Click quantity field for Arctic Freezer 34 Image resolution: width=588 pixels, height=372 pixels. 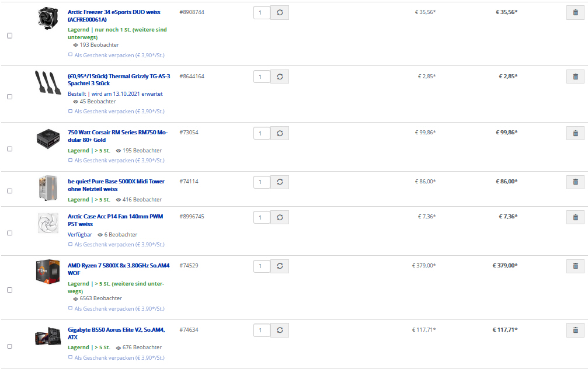pyautogui.click(x=262, y=12)
